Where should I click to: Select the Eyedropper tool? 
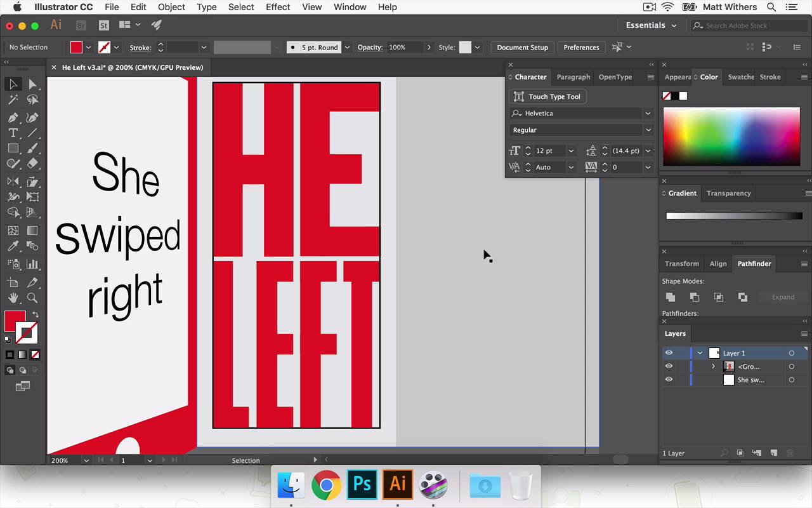point(13,246)
